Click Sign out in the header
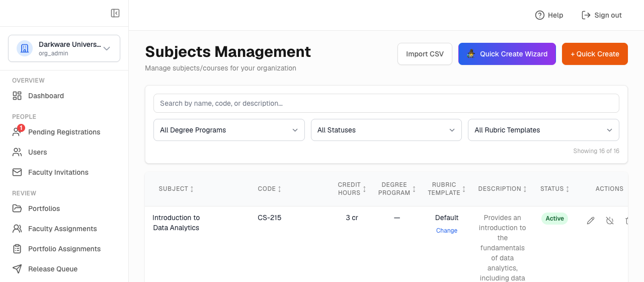This screenshot has width=644, height=282. [x=602, y=15]
